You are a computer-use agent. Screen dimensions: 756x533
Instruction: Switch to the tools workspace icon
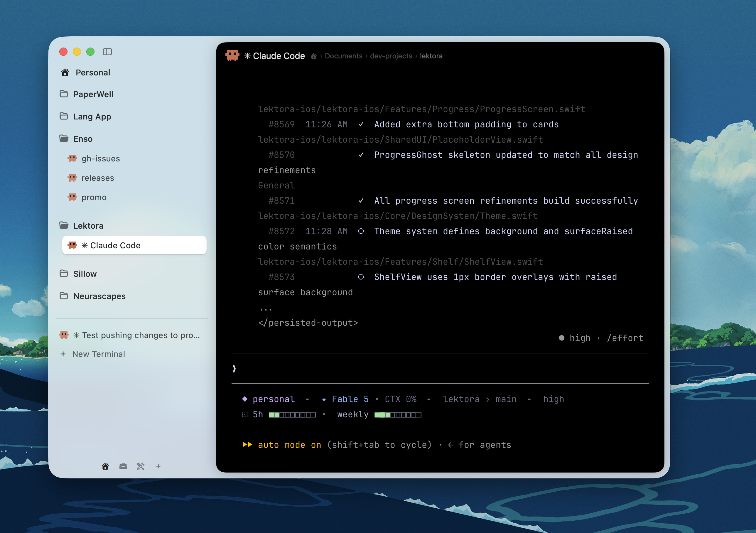pyautogui.click(x=141, y=466)
